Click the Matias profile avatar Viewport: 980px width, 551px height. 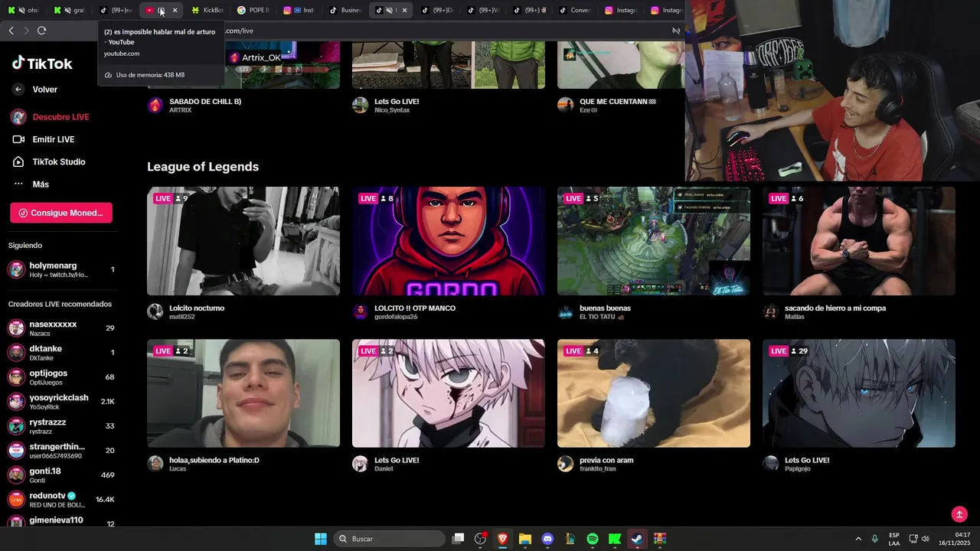coord(771,311)
